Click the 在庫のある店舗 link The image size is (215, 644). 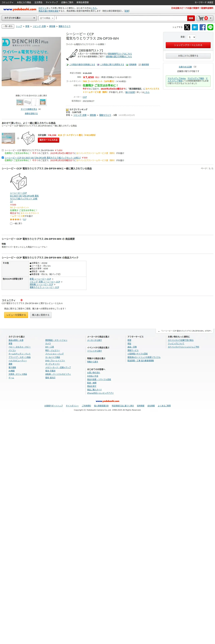[185, 67]
